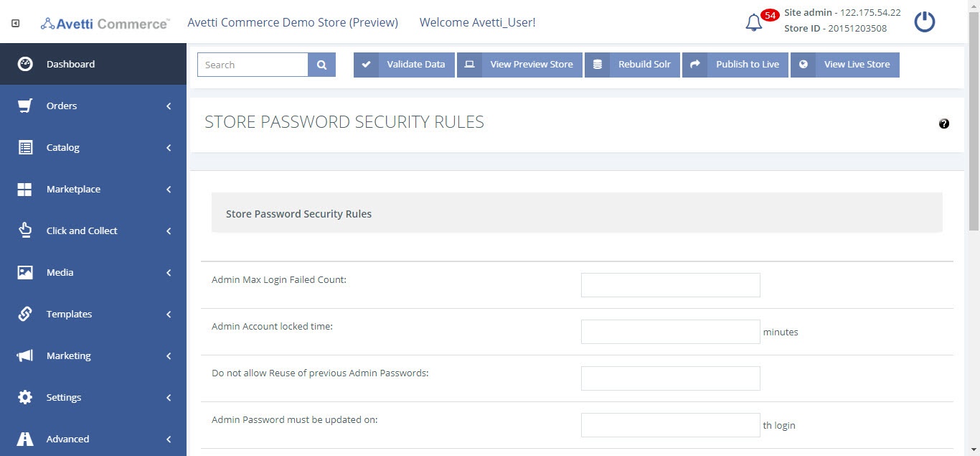This screenshot has width=980, height=456.
Task: Expand the Orders menu chevron
Action: click(169, 106)
